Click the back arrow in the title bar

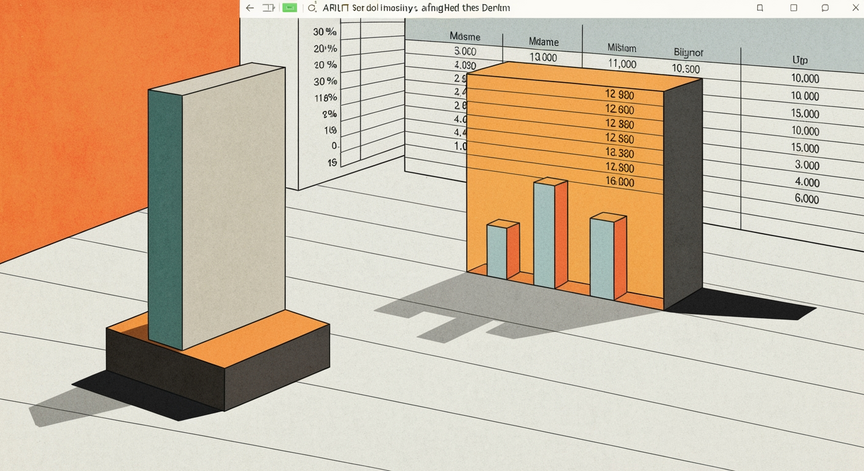pos(250,8)
